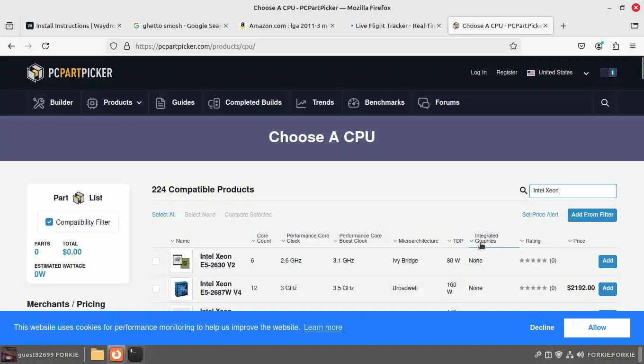
Task: Open Firefox list all tabs button
Action: coord(635,26)
